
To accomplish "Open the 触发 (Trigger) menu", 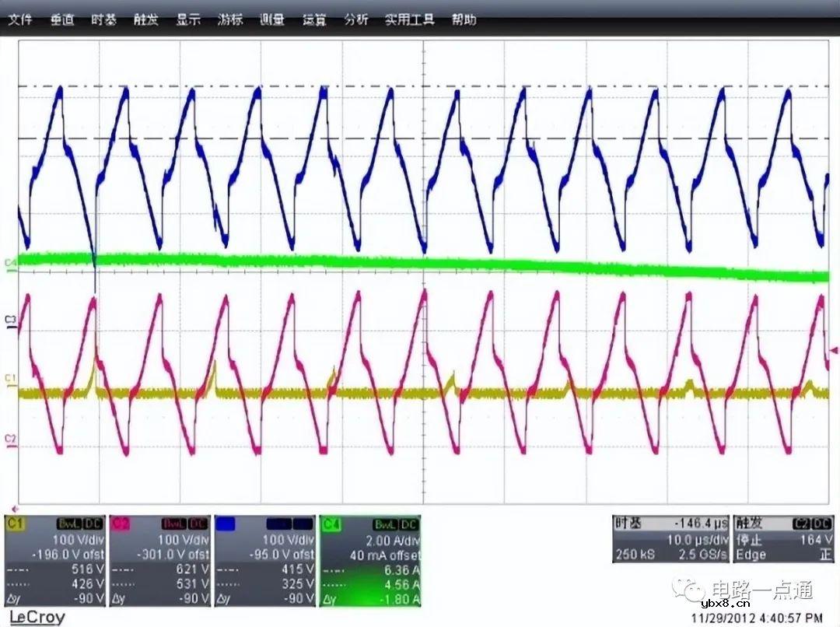I will [145, 20].
